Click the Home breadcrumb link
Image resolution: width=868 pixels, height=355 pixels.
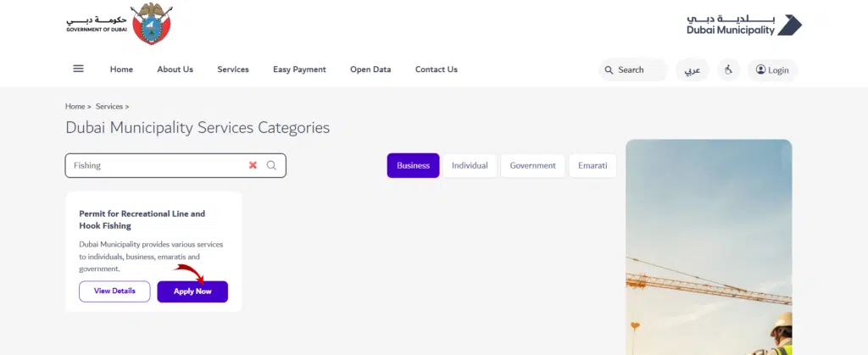tap(75, 107)
